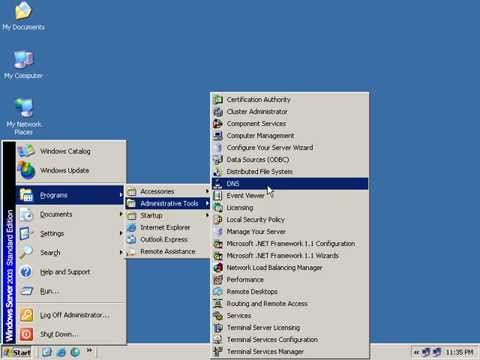Click the Licensing icon

[218, 207]
